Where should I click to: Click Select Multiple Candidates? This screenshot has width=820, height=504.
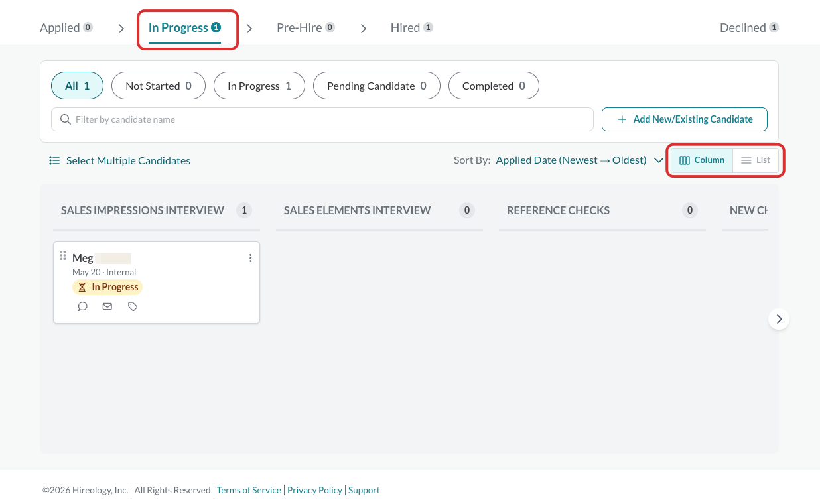pos(120,160)
